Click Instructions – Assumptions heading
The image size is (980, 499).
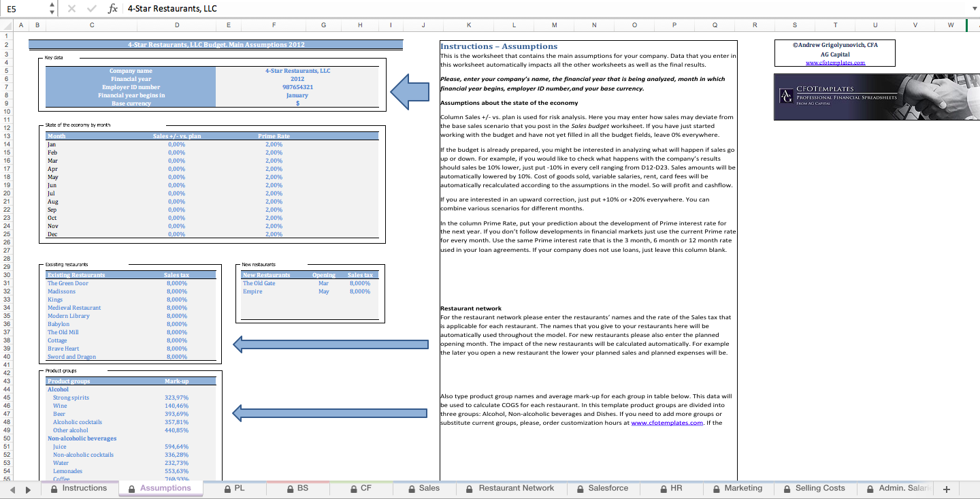point(499,46)
